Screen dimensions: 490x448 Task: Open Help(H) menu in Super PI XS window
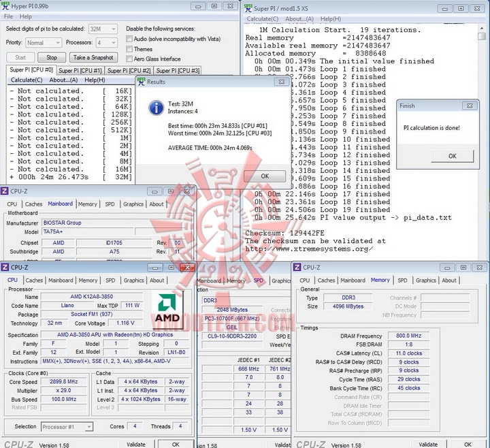[331, 19]
